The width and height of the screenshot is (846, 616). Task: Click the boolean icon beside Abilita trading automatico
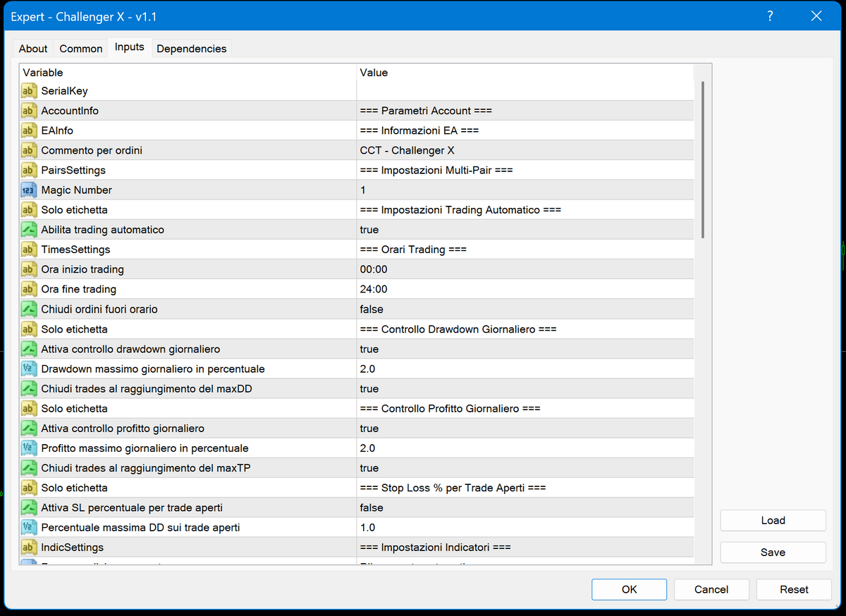29,229
